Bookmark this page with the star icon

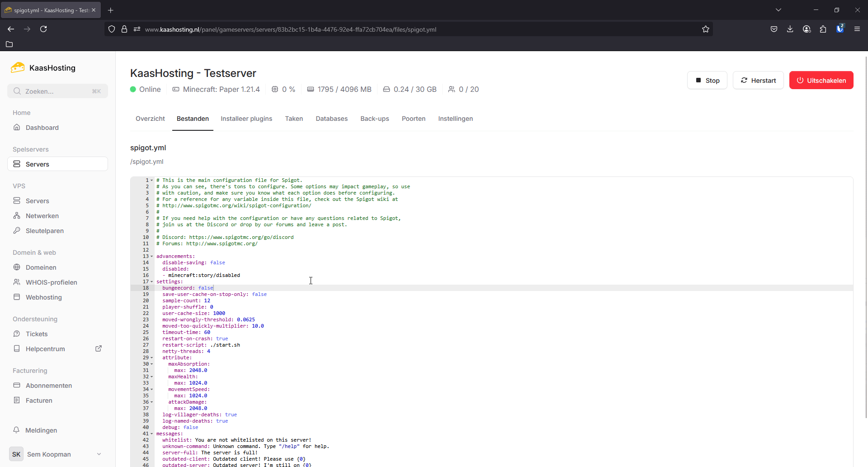pos(705,29)
